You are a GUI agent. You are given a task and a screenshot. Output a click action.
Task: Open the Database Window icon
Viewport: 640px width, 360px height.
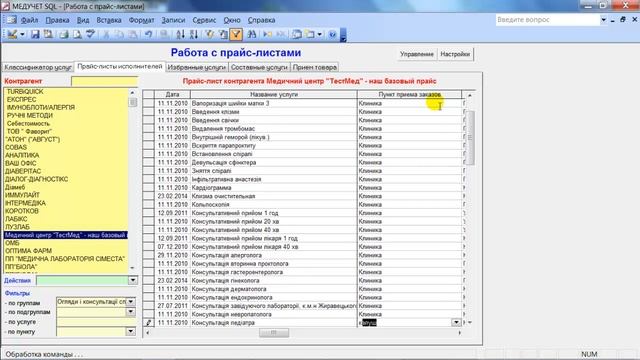[297, 35]
